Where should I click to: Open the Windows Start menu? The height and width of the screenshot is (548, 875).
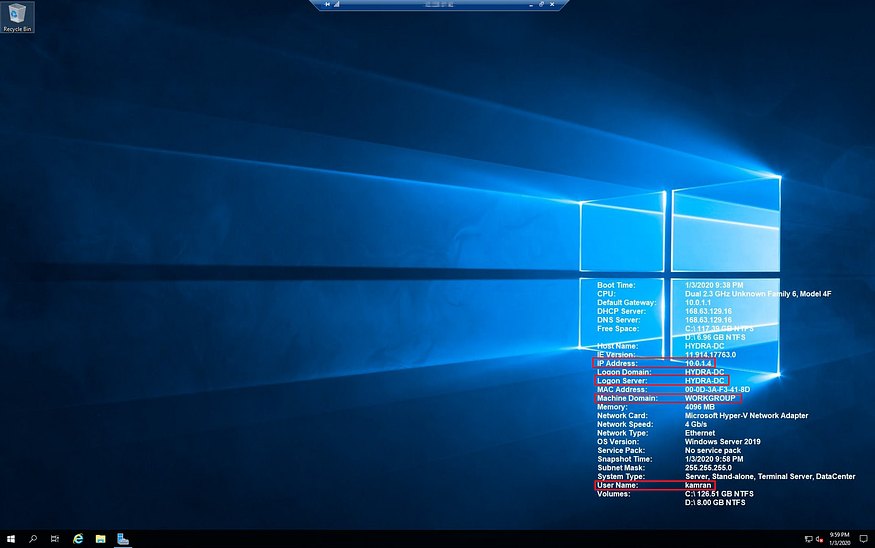click(11, 539)
